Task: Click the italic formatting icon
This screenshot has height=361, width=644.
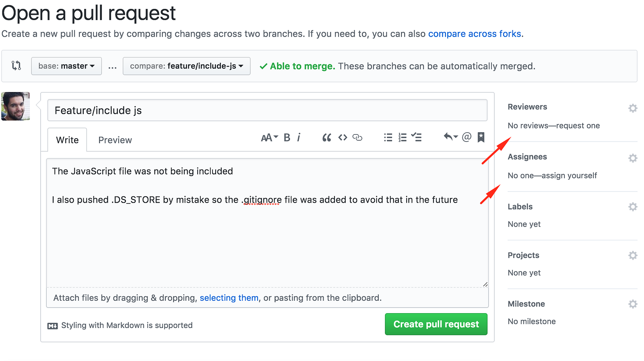Action: point(299,137)
